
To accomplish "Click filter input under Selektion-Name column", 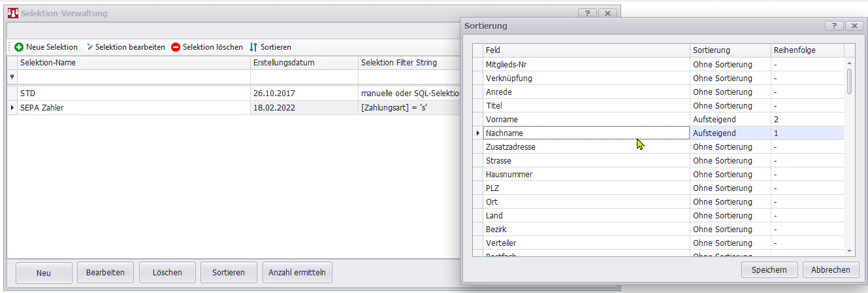I will [x=134, y=77].
